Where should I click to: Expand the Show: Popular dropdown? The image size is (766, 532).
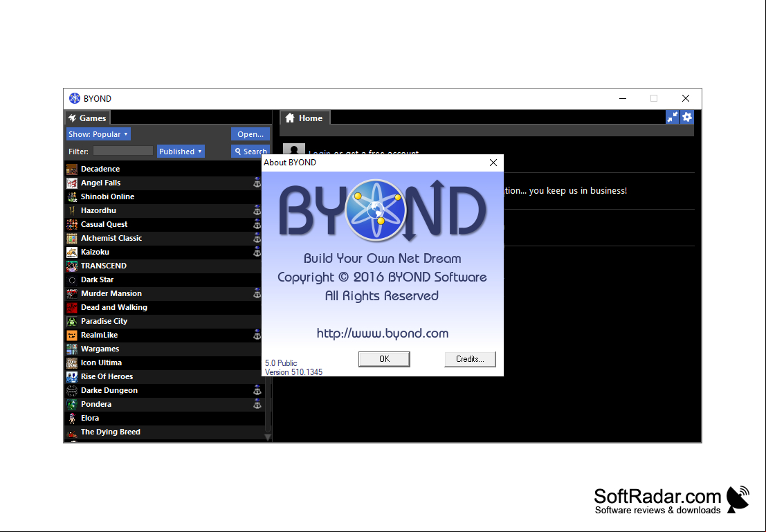pyautogui.click(x=98, y=134)
